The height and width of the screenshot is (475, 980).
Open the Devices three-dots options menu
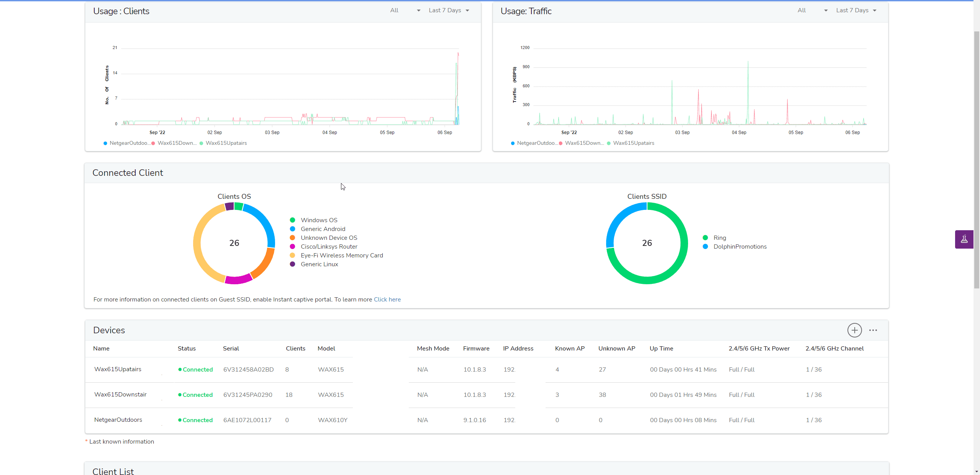click(873, 330)
